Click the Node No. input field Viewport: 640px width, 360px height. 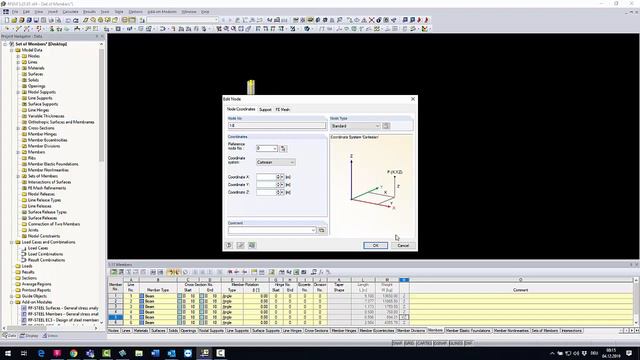277,126
